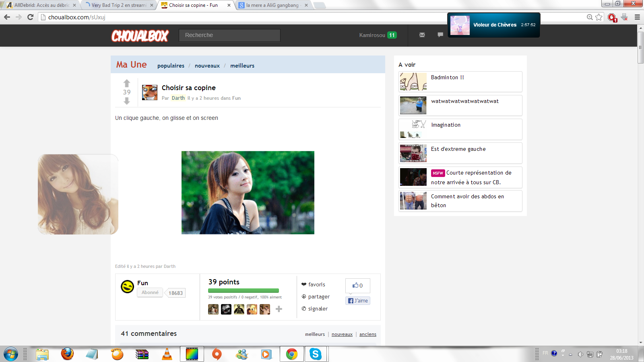Screen dimensions: 644x362
Task: Open the Kamirosou user menu
Action: point(372,35)
